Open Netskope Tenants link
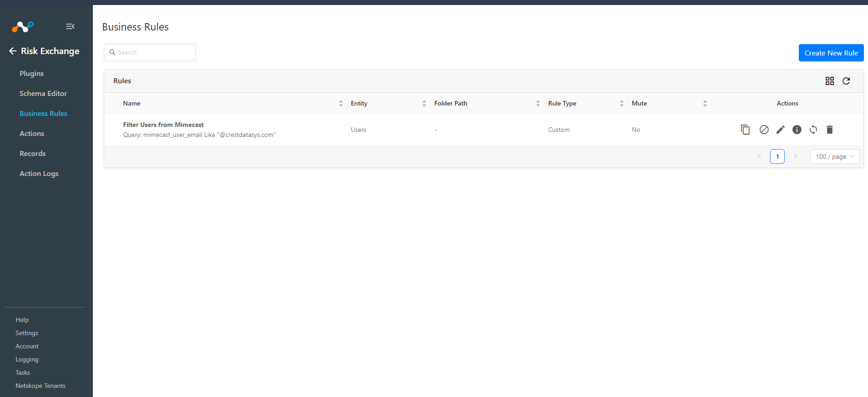The image size is (868, 397). tap(41, 386)
